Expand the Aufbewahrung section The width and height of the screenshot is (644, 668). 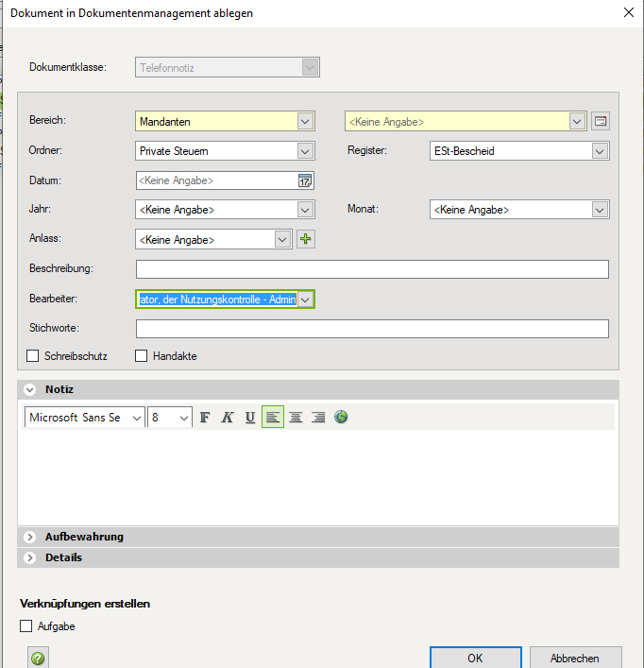pyautogui.click(x=29, y=537)
